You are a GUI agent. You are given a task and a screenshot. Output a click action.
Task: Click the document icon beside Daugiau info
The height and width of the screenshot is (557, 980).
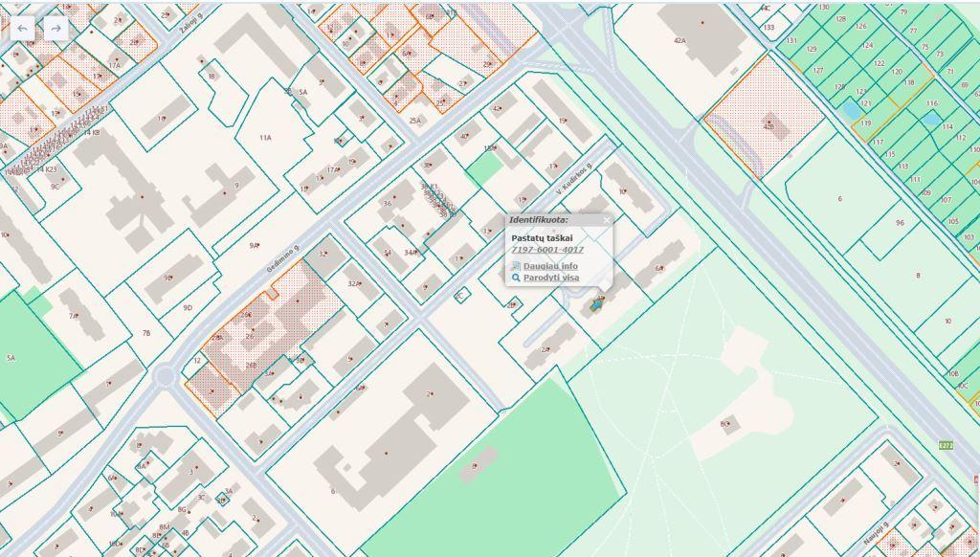pyautogui.click(x=516, y=266)
